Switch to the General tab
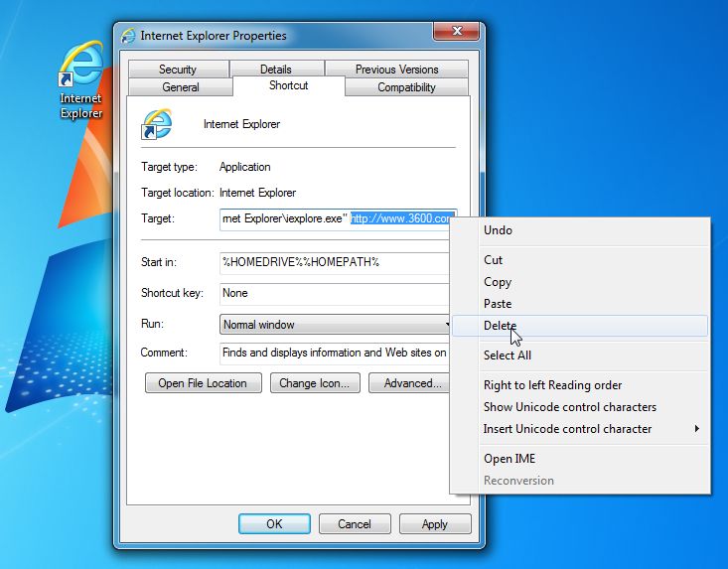 tap(181, 87)
